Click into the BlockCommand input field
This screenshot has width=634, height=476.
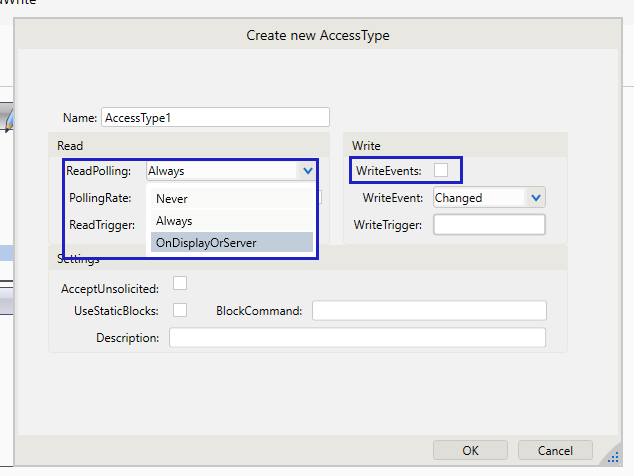(x=429, y=311)
